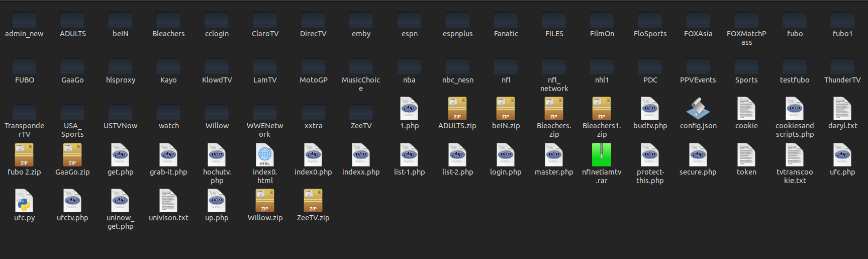Screen dimensions: 868x259
Task: Select the MusicChoice folder
Action: (361, 66)
